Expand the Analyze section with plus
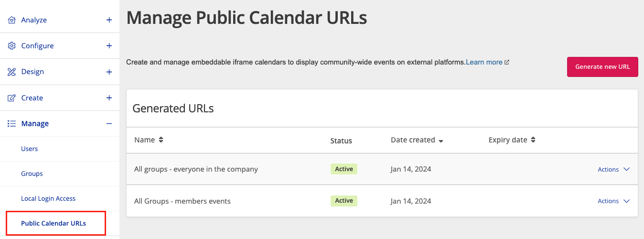 (109, 20)
